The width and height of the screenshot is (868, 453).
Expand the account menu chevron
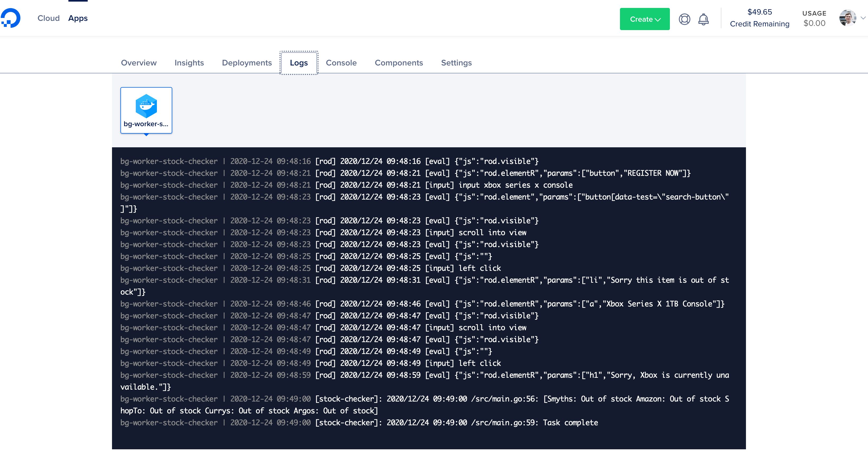pos(863,18)
